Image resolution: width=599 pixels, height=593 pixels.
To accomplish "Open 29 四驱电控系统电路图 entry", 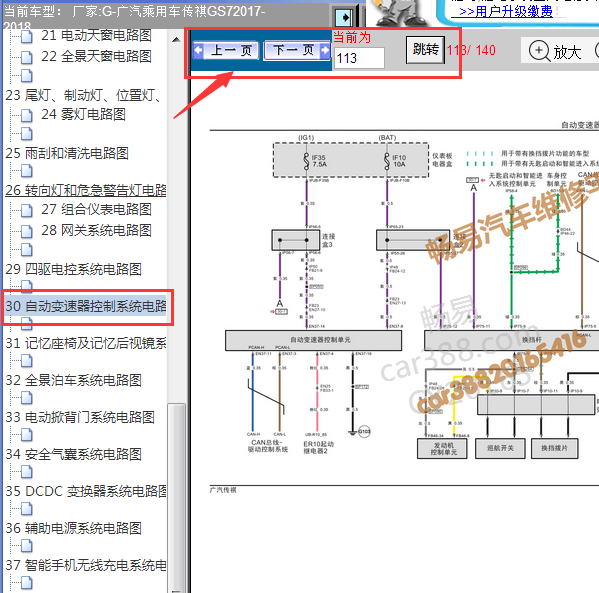I will pos(73,269).
